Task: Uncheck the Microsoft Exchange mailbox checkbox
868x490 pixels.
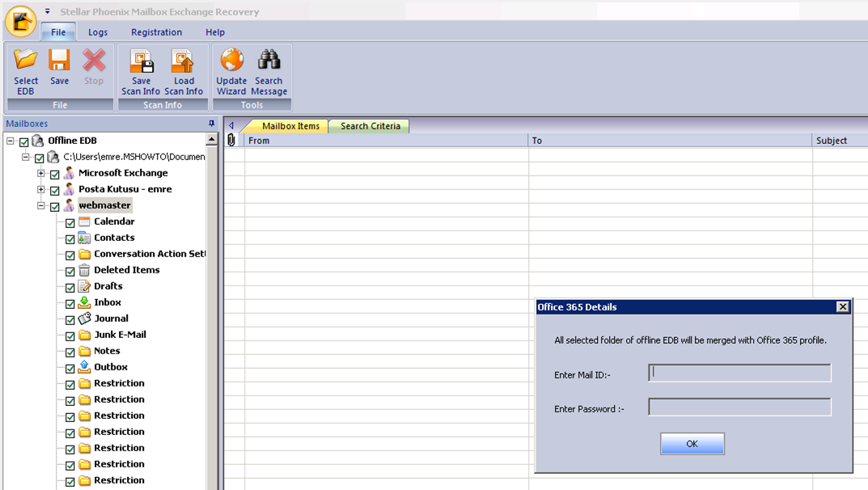Action: [55, 175]
